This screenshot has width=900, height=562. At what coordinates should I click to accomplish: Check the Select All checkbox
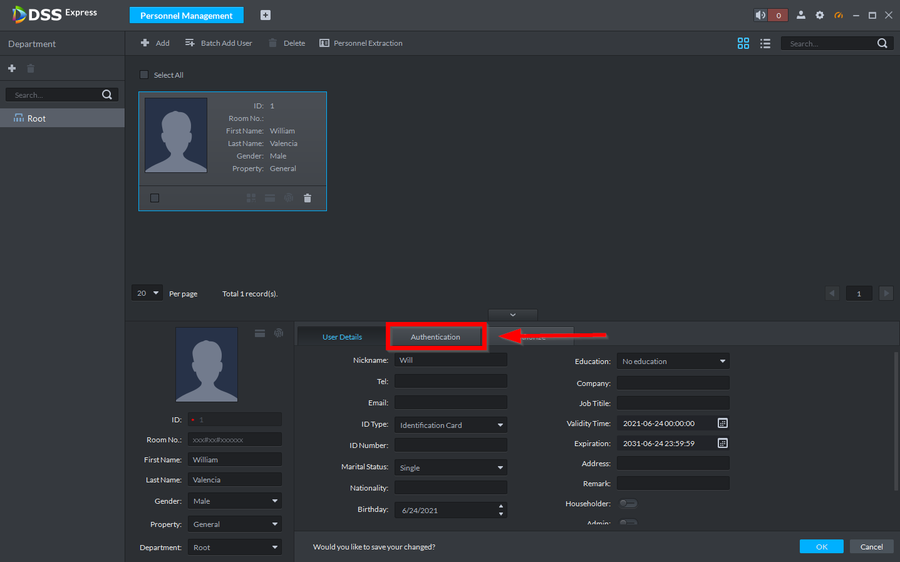click(144, 75)
